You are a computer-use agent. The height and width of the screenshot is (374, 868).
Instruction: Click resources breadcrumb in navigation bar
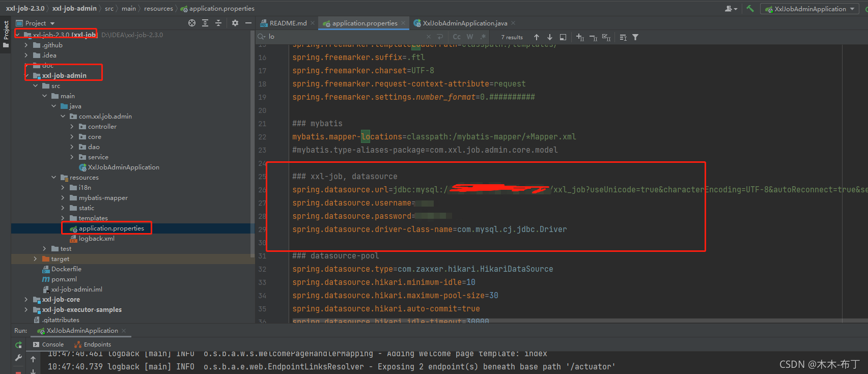pyautogui.click(x=158, y=8)
